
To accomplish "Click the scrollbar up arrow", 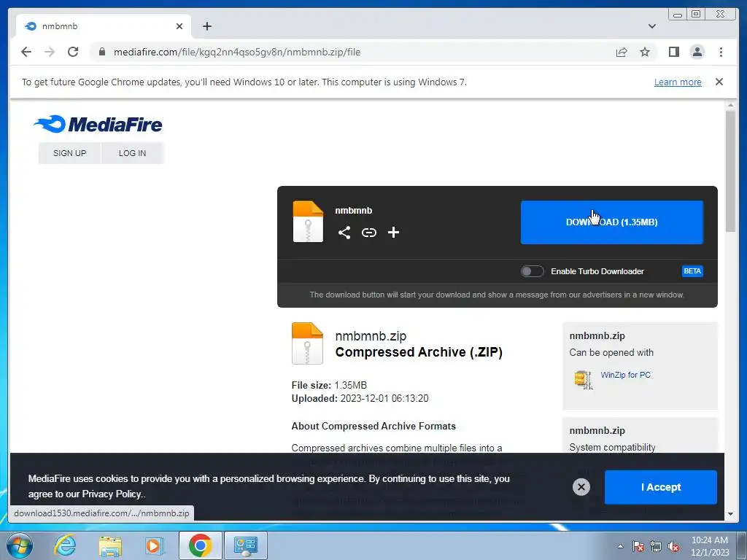I will (731, 105).
